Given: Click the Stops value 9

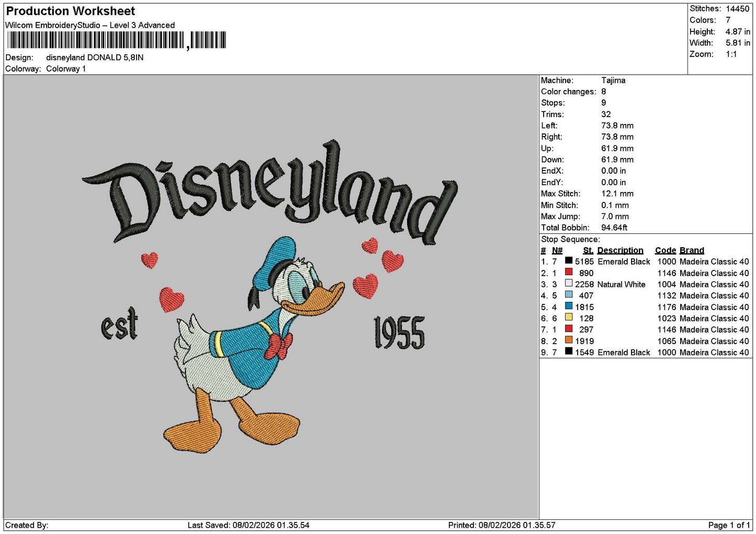Looking at the screenshot, I should tap(604, 103).
